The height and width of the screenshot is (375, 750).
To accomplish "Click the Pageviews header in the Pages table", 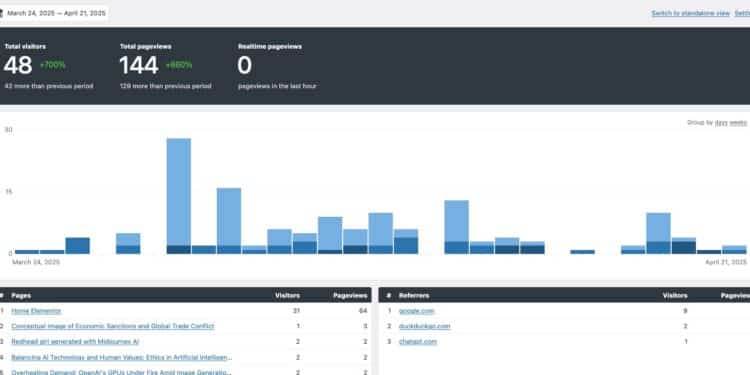I will 350,296.
